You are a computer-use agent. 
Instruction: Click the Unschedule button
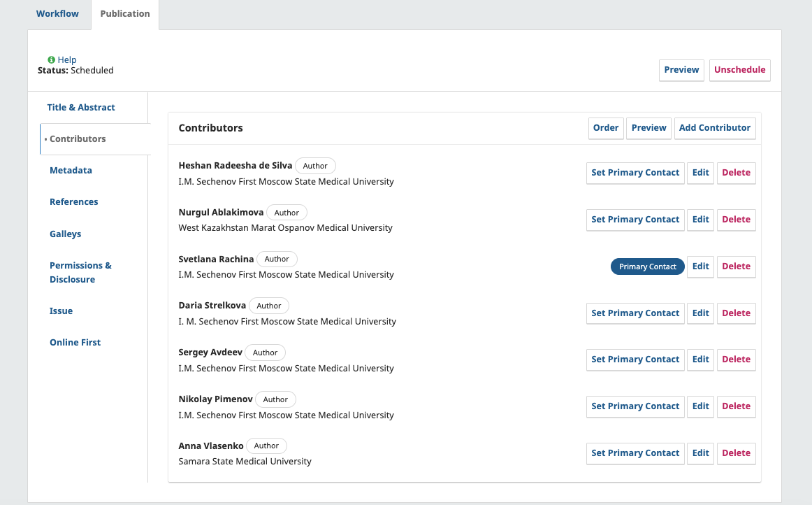coord(739,70)
